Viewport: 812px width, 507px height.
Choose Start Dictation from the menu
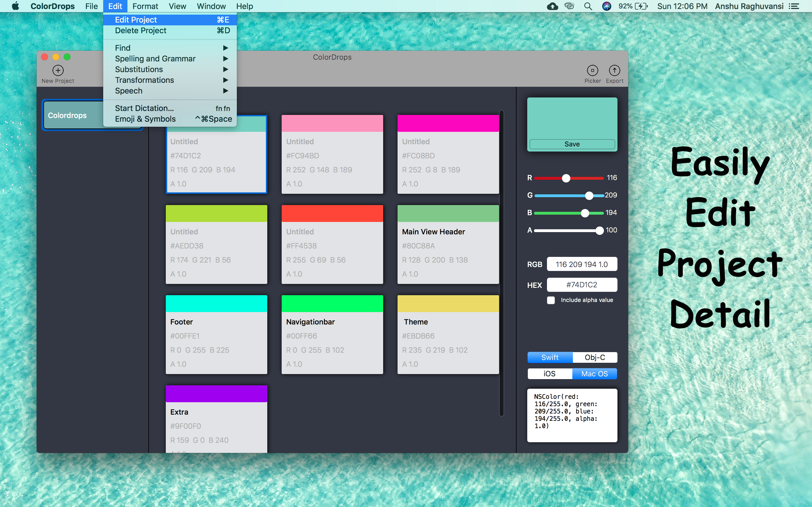[144, 108]
